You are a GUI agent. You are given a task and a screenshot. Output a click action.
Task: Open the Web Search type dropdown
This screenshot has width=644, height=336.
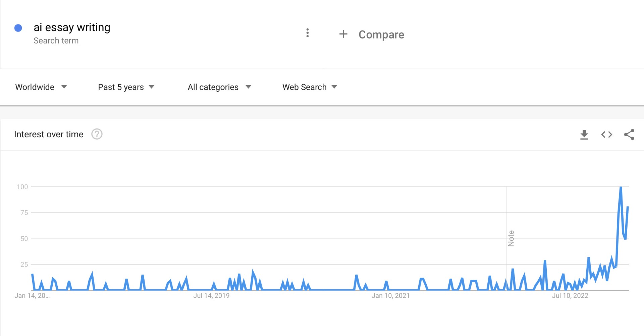[x=310, y=87]
